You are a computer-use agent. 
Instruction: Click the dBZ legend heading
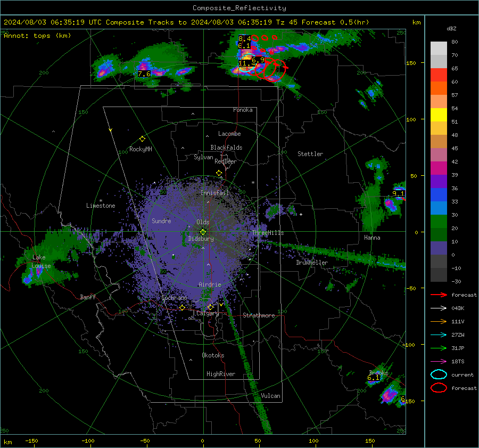tap(451, 28)
